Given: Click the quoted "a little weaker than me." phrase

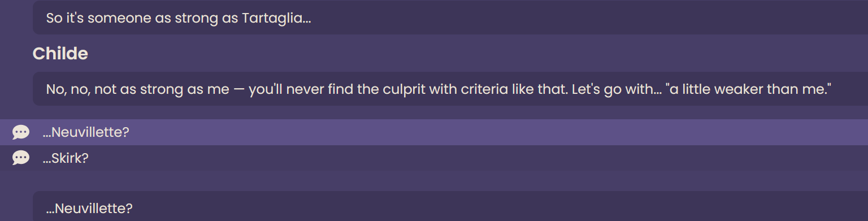Looking at the screenshot, I should click(x=749, y=89).
